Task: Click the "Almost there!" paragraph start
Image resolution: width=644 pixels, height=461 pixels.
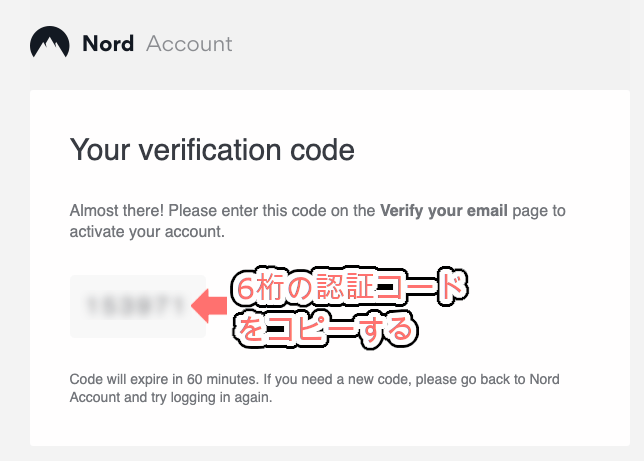Action: point(117,211)
